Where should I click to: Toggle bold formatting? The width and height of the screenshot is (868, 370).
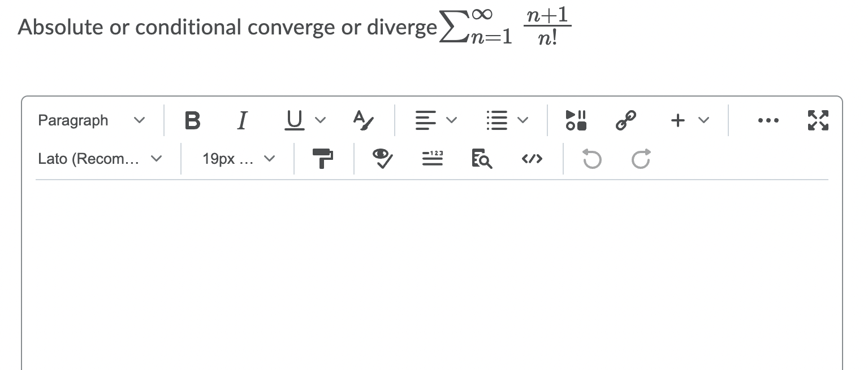[192, 120]
